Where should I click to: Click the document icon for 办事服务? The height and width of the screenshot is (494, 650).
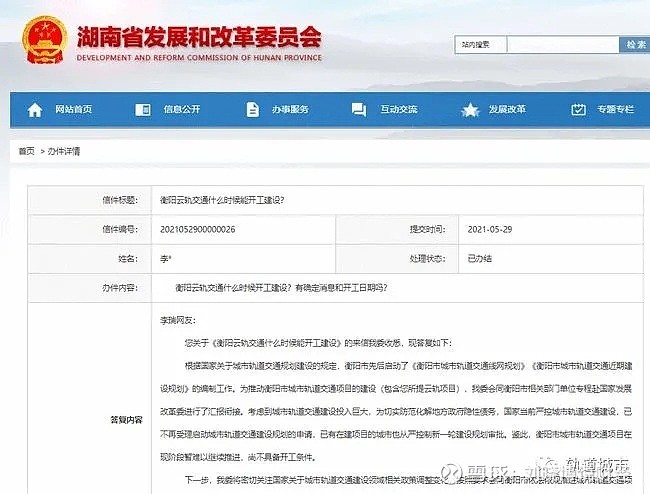pyautogui.click(x=252, y=110)
